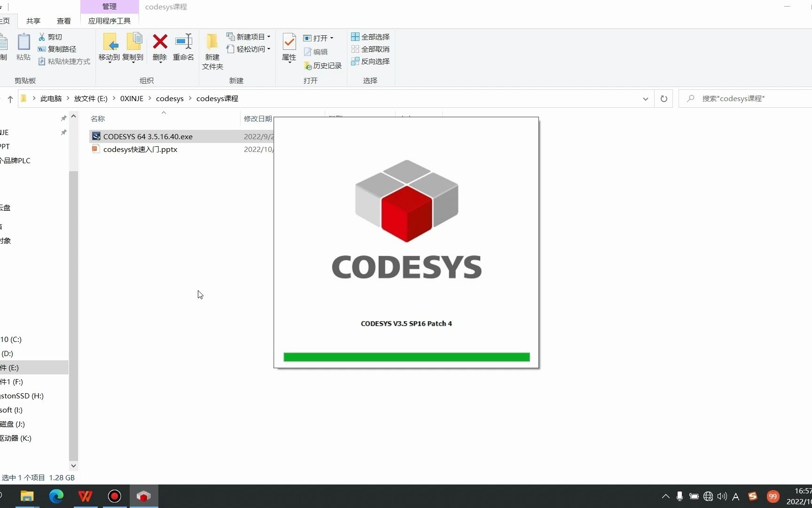Click the network globe tray icon
Image resolution: width=812 pixels, height=508 pixels.
(708, 496)
